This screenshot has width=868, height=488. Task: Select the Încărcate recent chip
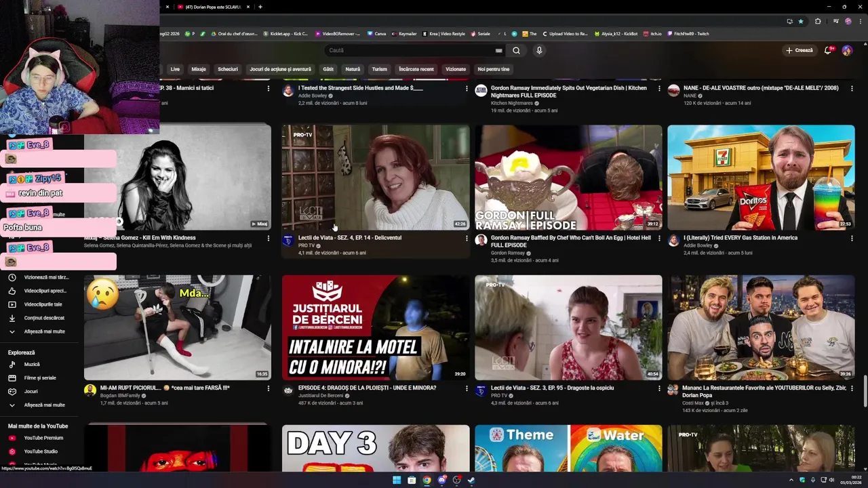[416, 69]
